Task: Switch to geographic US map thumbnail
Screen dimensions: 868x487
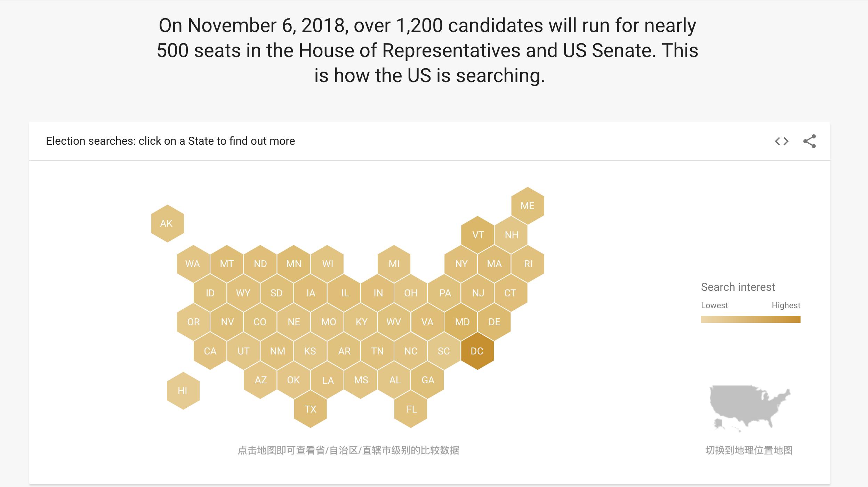Action: pyautogui.click(x=750, y=408)
